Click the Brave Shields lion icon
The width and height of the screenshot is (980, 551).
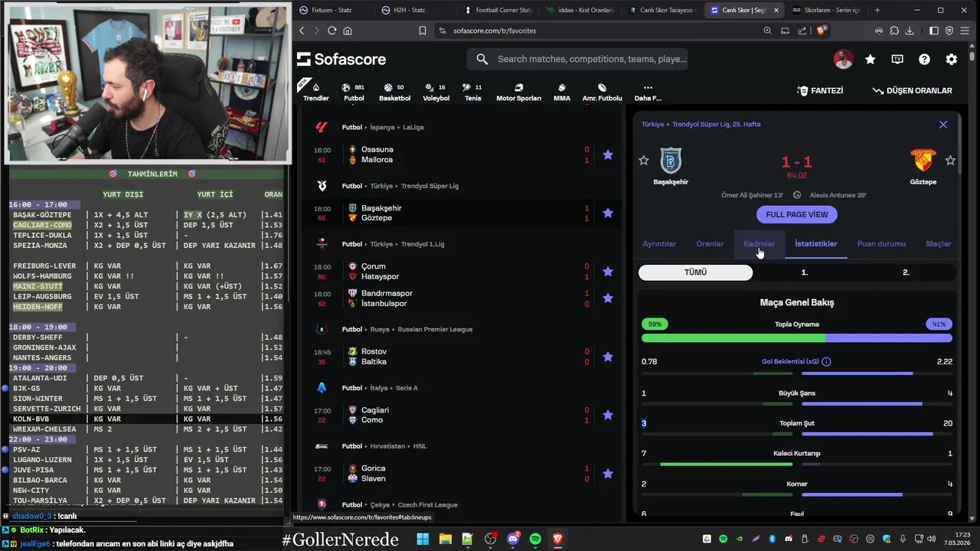click(x=821, y=31)
